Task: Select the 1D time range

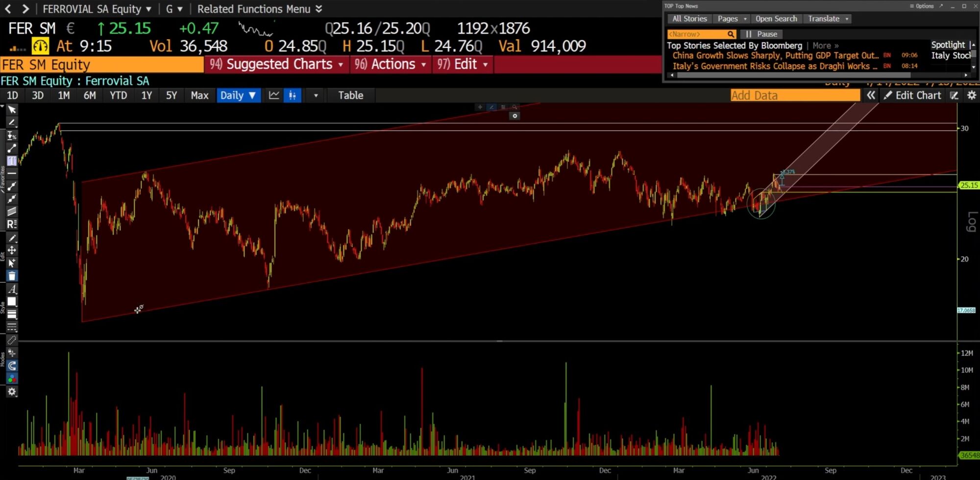Action: [12, 95]
